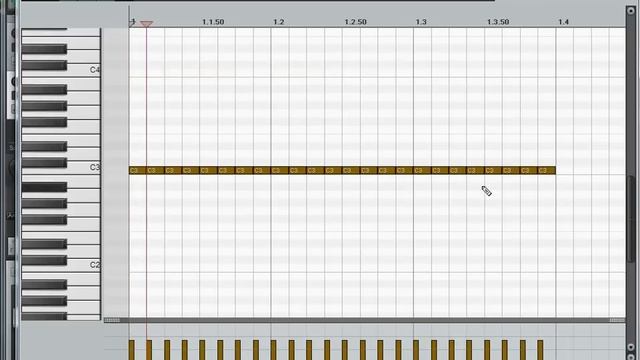Click the right grip on the velocity lane divider

click(x=617, y=320)
